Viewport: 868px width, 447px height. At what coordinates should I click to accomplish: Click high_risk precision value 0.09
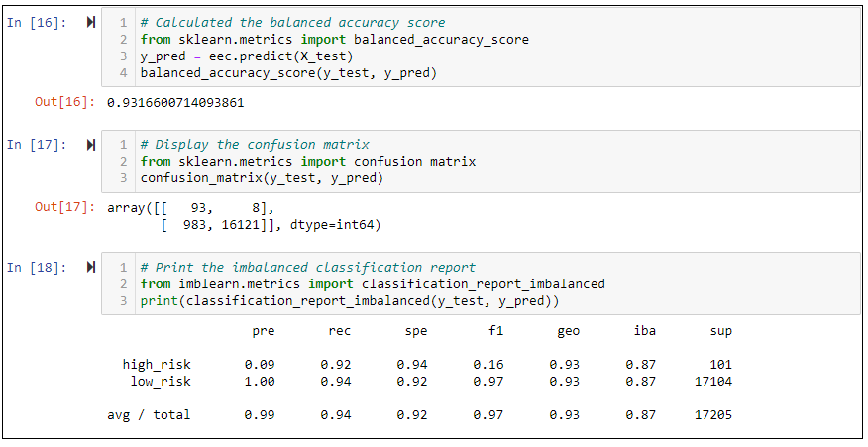(x=260, y=365)
